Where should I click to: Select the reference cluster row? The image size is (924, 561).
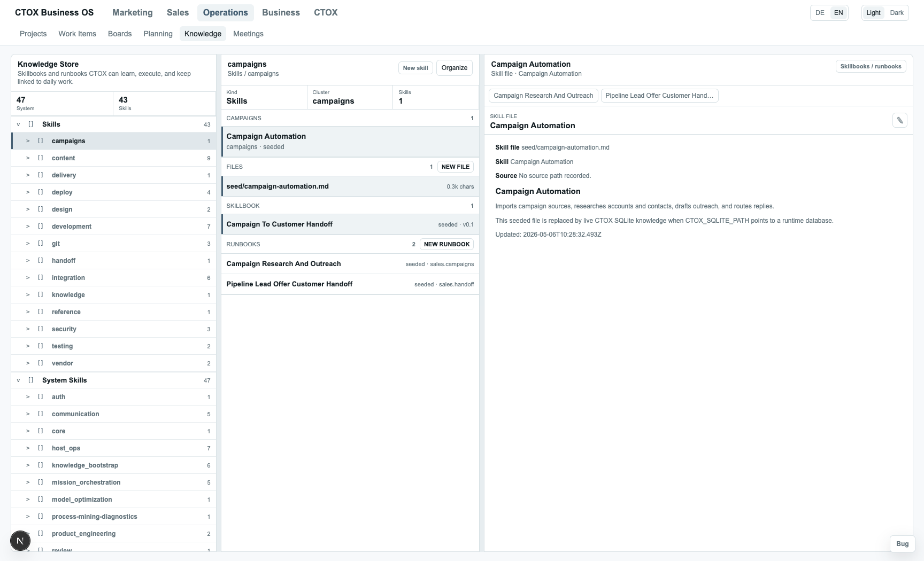coord(113,312)
